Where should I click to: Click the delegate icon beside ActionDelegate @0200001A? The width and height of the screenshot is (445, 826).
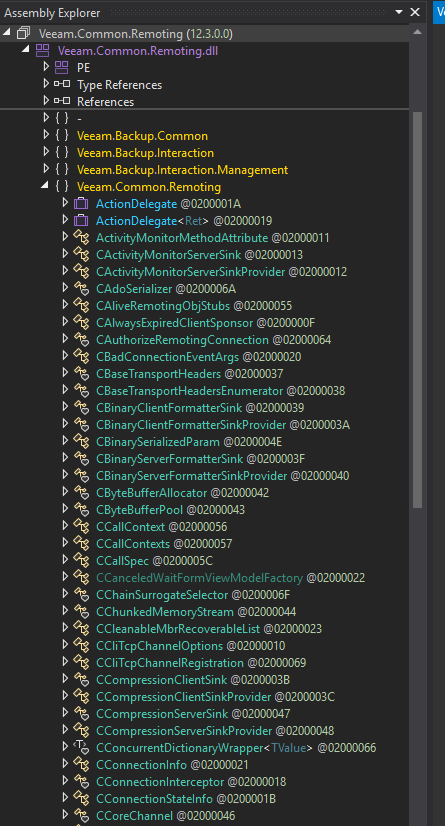pos(81,203)
